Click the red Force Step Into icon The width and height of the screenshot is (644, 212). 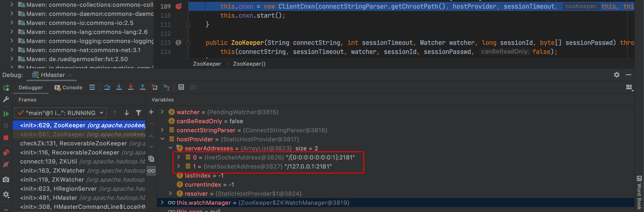(131, 87)
